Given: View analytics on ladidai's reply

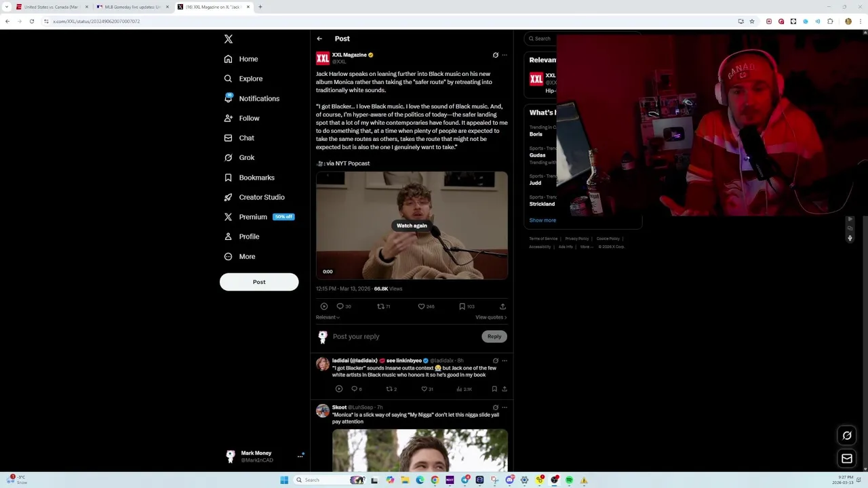Looking at the screenshot, I should pos(464,389).
